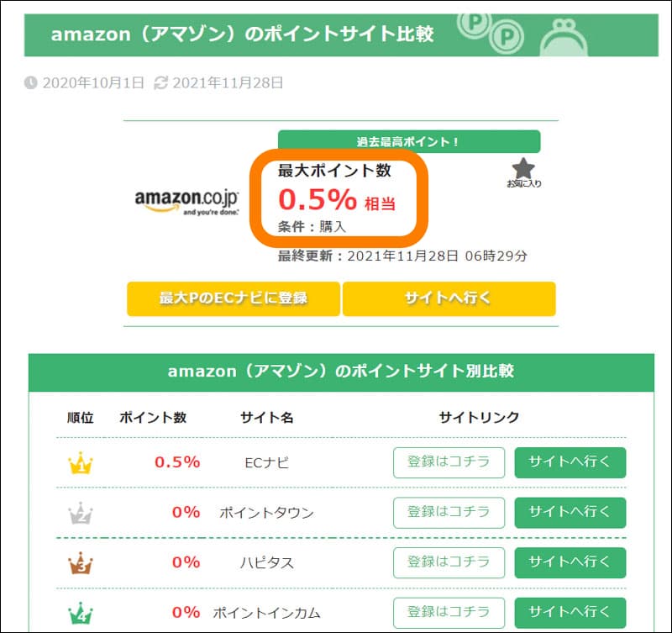Click the amazon.co.jp logo
The width and height of the screenshot is (672, 633).
[186, 202]
